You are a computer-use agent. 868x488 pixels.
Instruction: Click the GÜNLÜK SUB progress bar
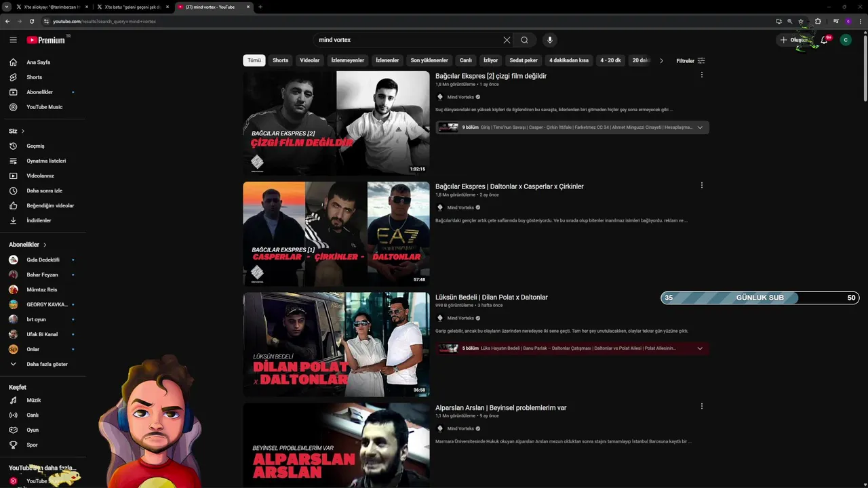coord(760,298)
